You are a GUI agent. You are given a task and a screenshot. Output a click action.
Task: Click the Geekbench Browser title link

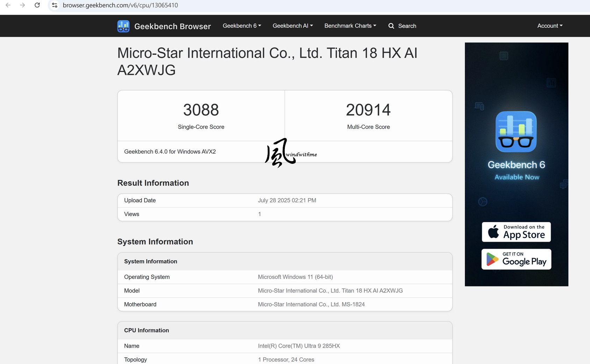pyautogui.click(x=173, y=26)
